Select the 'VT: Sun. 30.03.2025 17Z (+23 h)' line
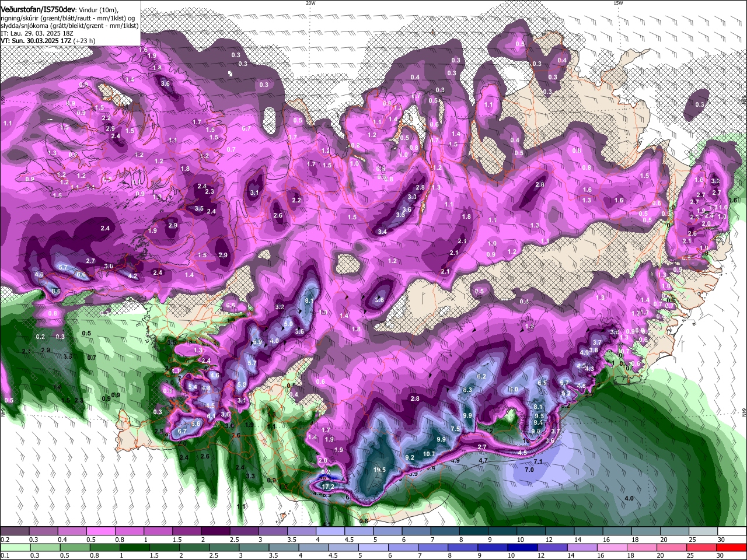Screen dimensions: 747x560 tap(48, 41)
